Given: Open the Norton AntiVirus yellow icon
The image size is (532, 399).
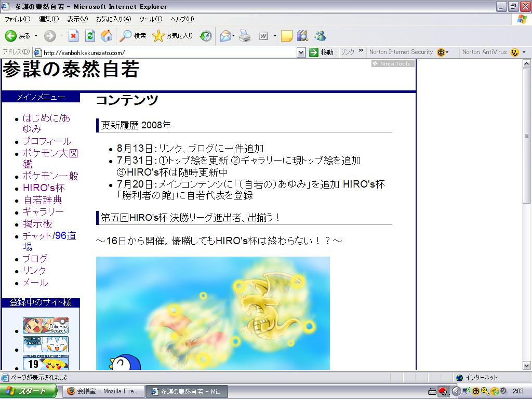Looking at the screenshot, I should (x=515, y=52).
